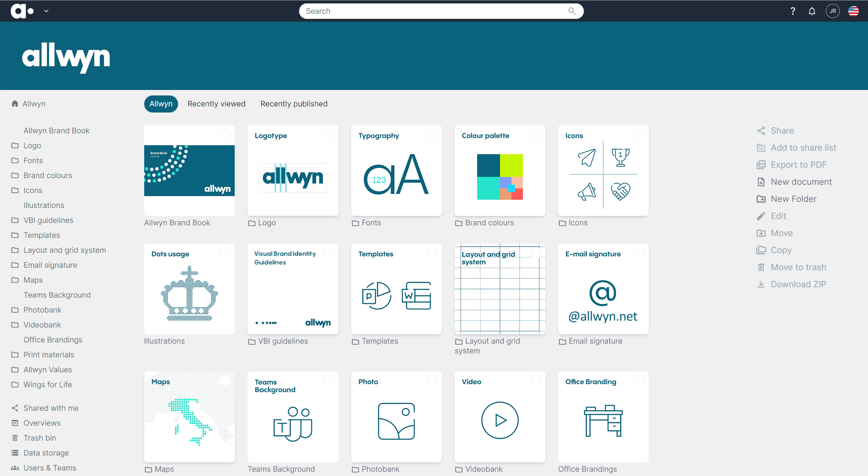
Task: Expand the dropdown arrow beside app logo
Action: (47, 11)
